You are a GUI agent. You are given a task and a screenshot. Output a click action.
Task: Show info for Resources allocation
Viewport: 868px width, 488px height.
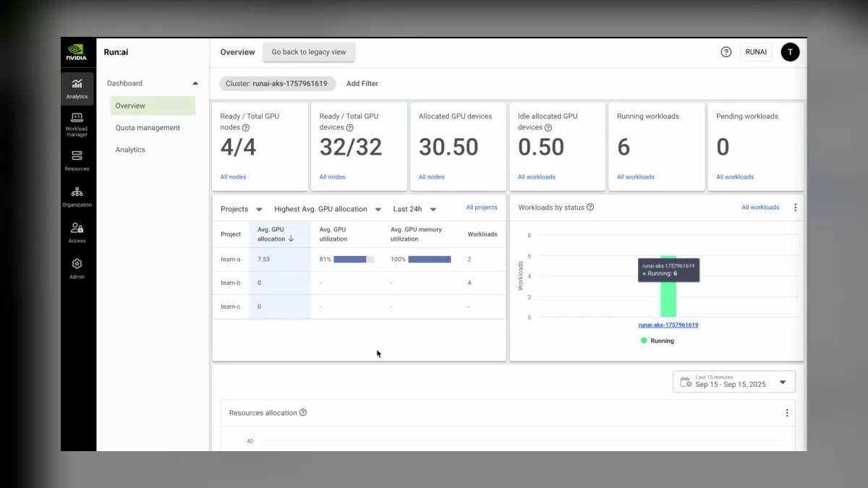[x=303, y=413]
